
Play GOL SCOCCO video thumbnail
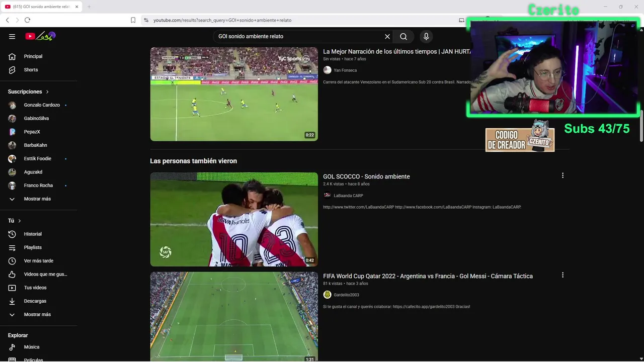click(234, 219)
